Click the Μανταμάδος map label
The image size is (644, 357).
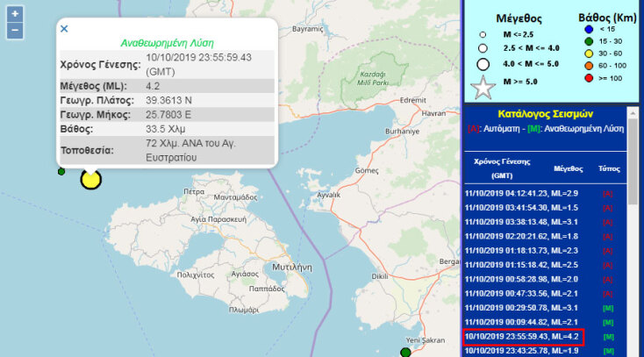point(235,197)
